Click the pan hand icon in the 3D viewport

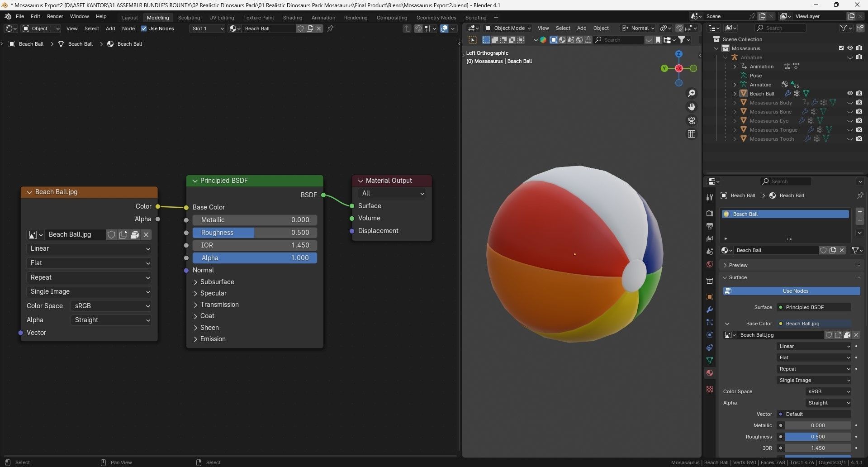click(x=692, y=107)
